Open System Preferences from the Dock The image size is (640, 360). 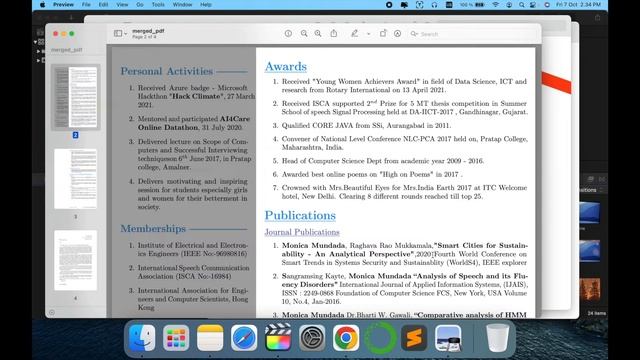tap(312, 338)
